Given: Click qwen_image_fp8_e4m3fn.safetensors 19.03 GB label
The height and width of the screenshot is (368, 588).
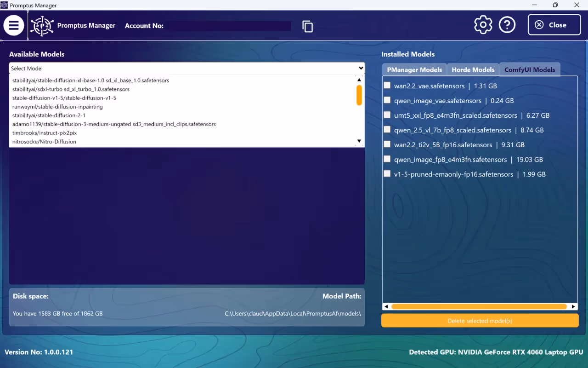Looking at the screenshot, I should tap(469, 160).
